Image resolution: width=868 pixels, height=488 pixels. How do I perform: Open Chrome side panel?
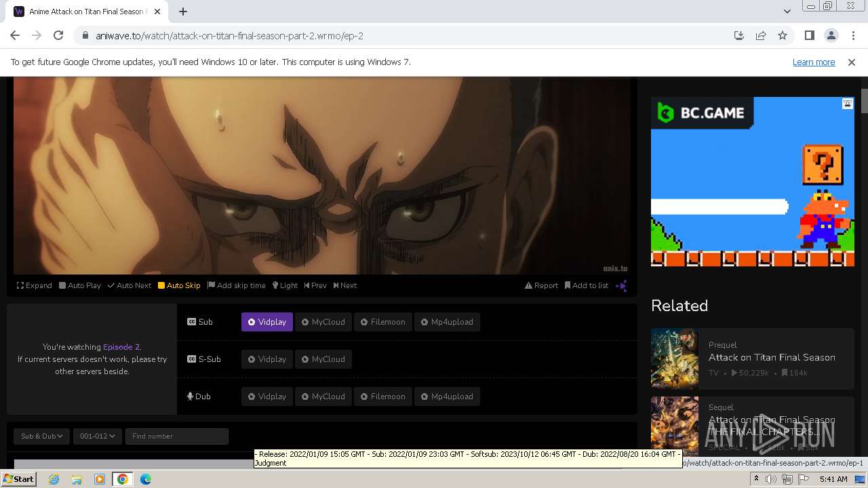(809, 35)
